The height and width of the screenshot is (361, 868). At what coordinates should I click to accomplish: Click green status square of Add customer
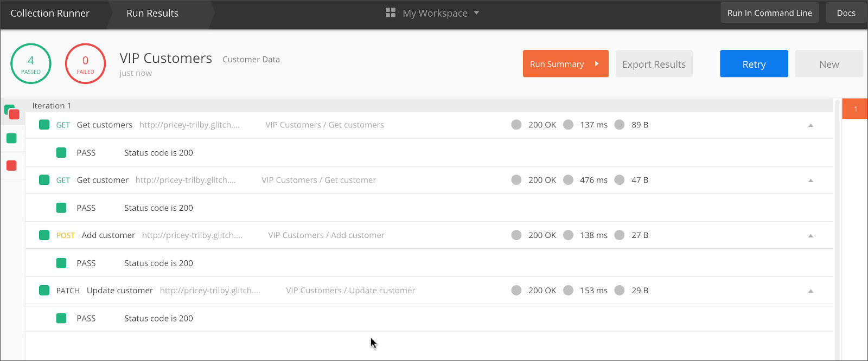tap(44, 235)
